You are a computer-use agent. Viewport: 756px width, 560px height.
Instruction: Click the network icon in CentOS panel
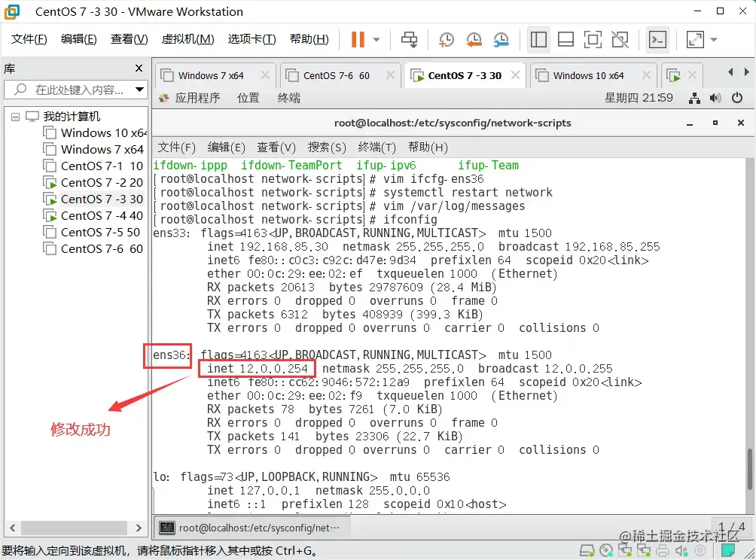tap(694, 99)
